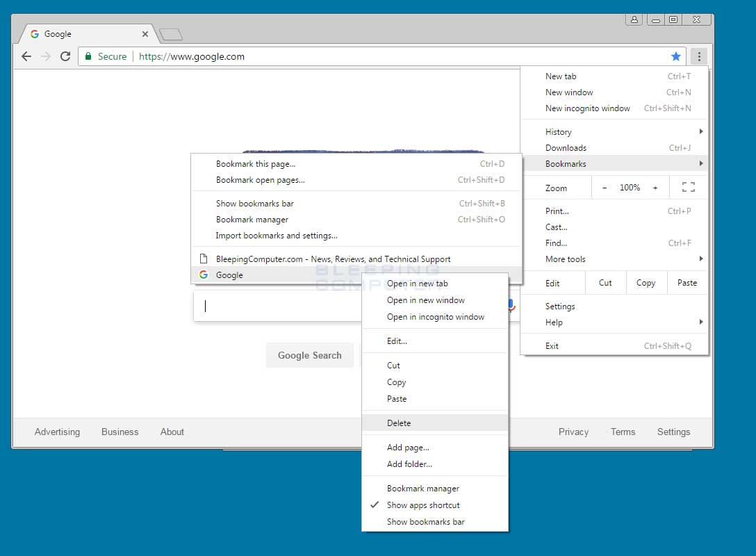Click the page reload icon
Image resolution: width=756 pixels, height=556 pixels.
coord(65,56)
